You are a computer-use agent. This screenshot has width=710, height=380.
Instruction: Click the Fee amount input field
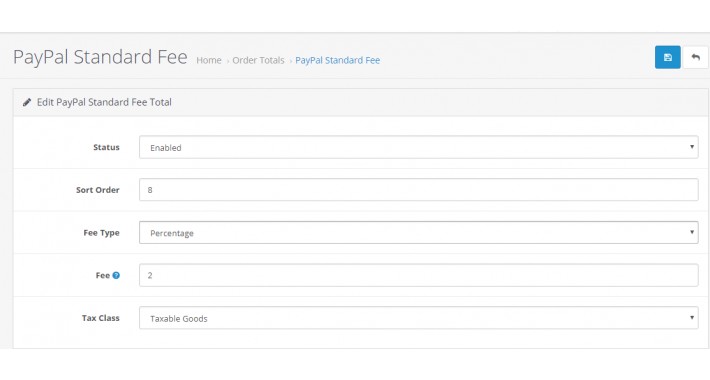coord(418,275)
